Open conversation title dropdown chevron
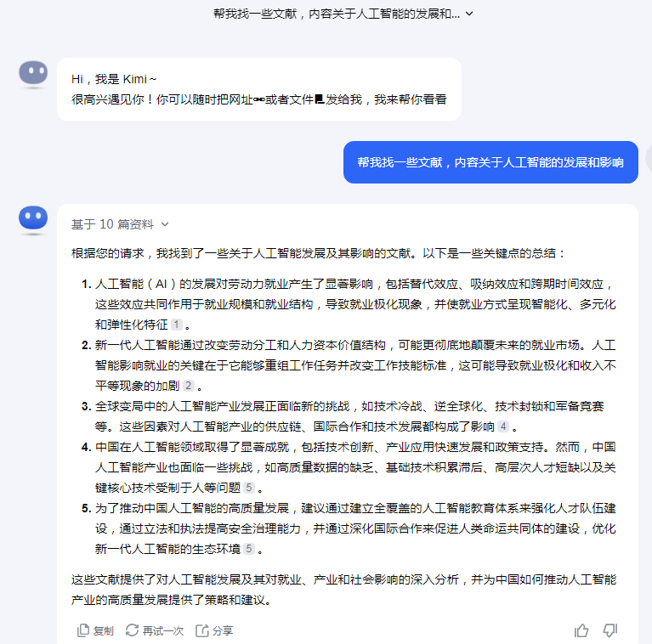The image size is (652, 644). [469, 14]
